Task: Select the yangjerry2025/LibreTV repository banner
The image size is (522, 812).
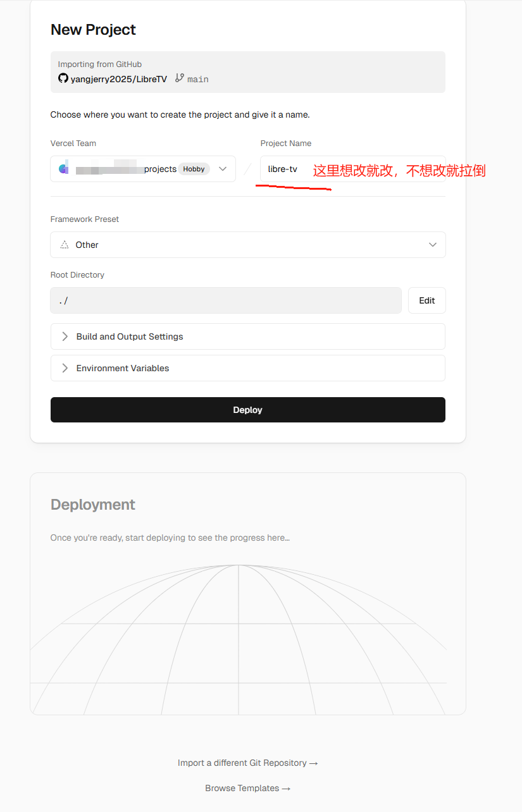Action: 247,72
